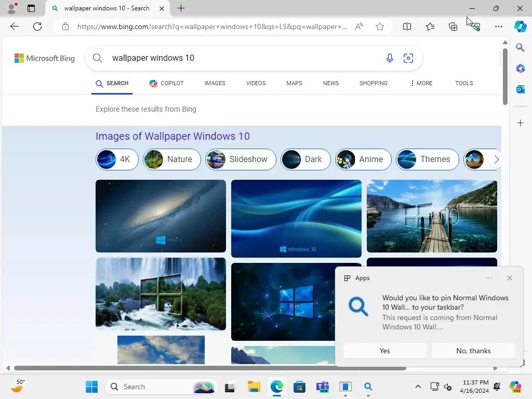This screenshot has height=399, width=532.
Task: Open the tab actions menu
Action: point(31,8)
